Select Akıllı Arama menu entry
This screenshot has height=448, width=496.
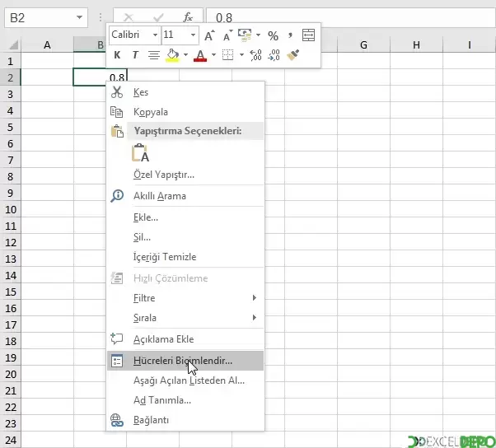(185, 196)
